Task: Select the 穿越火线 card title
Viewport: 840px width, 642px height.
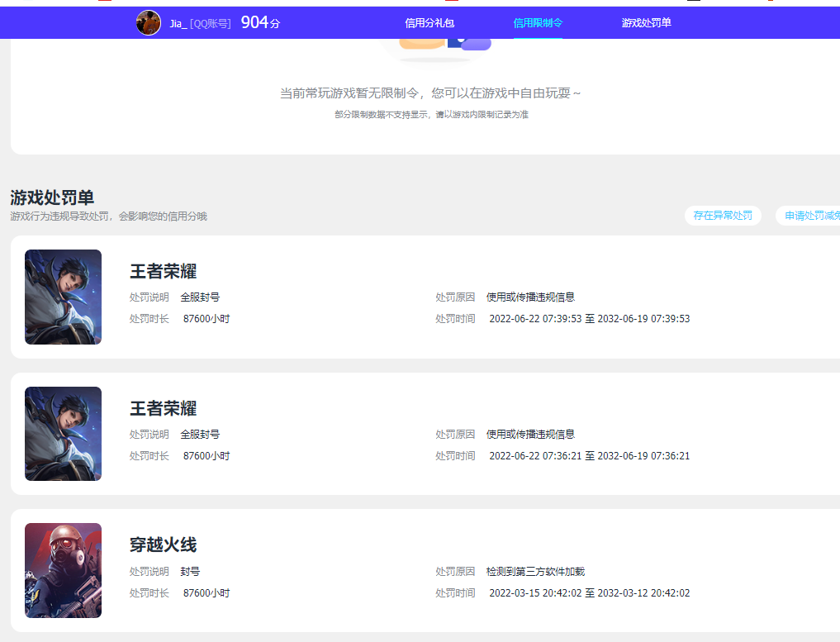Action: (163, 545)
